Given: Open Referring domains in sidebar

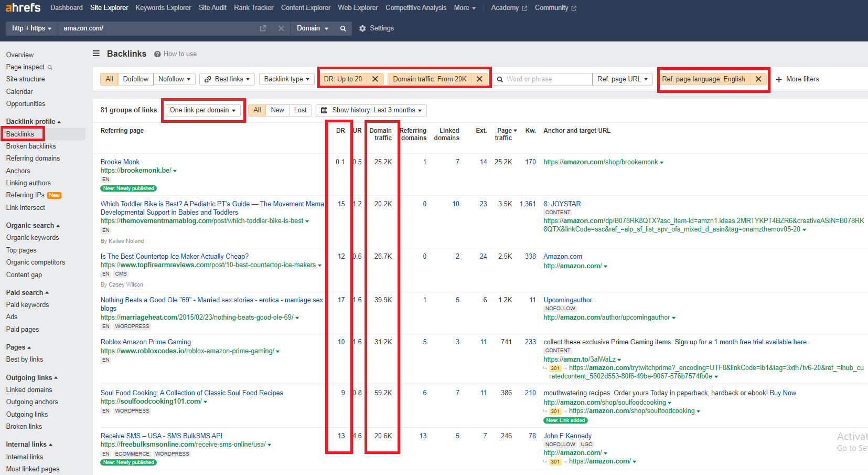Looking at the screenshot, I should pyautogui.click(x=33, y=159).
